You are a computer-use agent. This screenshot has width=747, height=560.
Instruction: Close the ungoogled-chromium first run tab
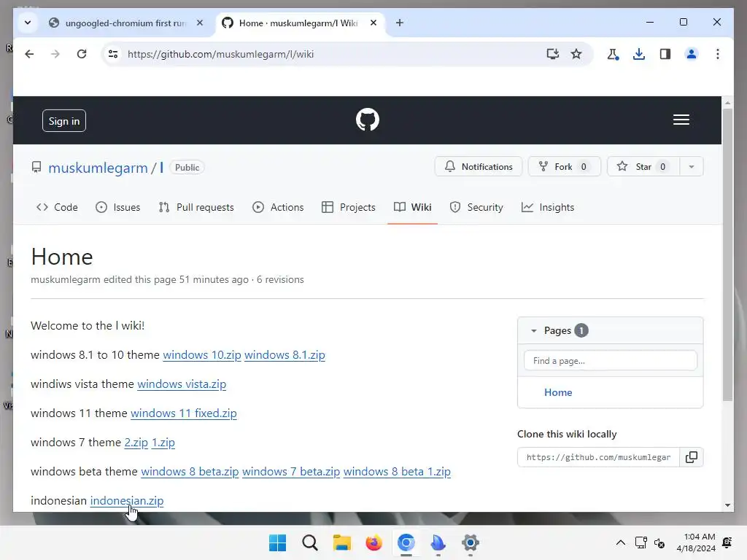(x=200, y=23)
